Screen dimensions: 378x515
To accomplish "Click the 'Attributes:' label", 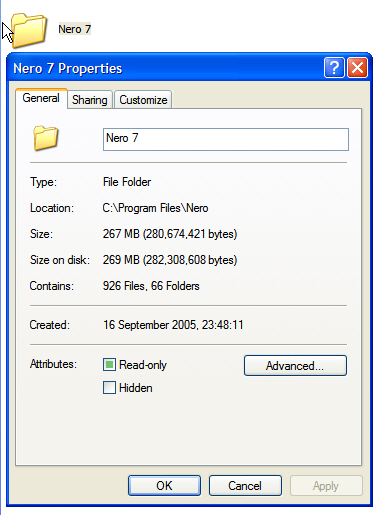I will tap(53, 364).
